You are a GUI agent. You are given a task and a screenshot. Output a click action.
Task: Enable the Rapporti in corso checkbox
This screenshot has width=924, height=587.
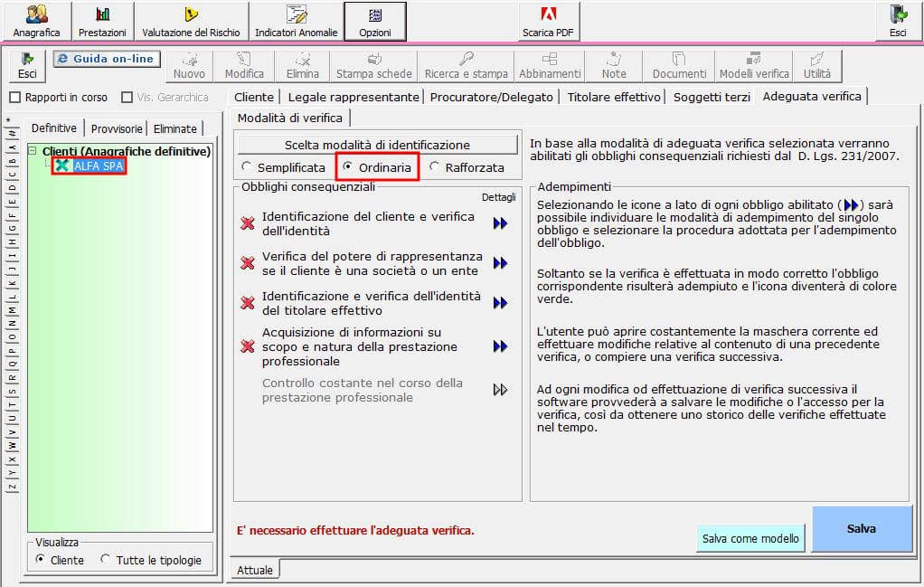[15, 98]
